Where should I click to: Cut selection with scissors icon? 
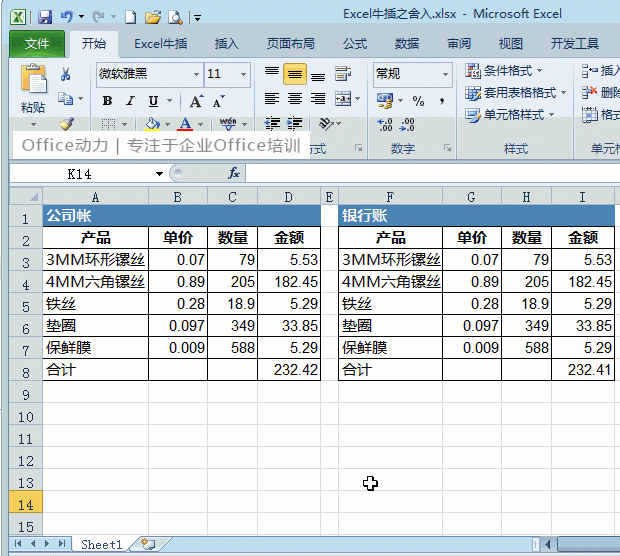click(x=66, y=74)
